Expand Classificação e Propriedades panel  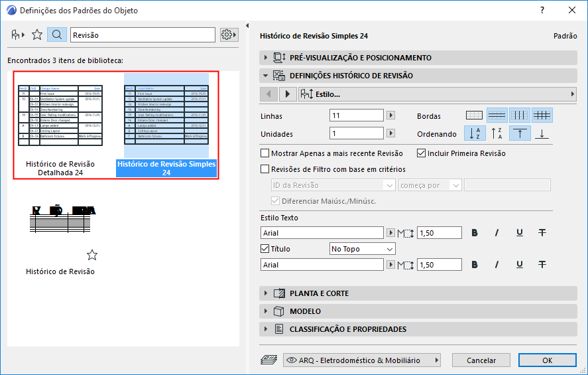(418, 329)
